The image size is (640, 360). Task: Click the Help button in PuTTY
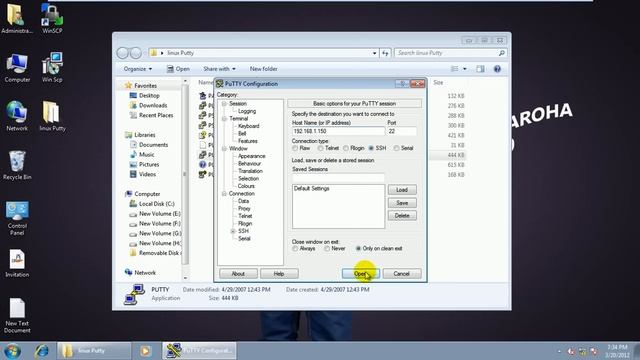pos(279,273)
